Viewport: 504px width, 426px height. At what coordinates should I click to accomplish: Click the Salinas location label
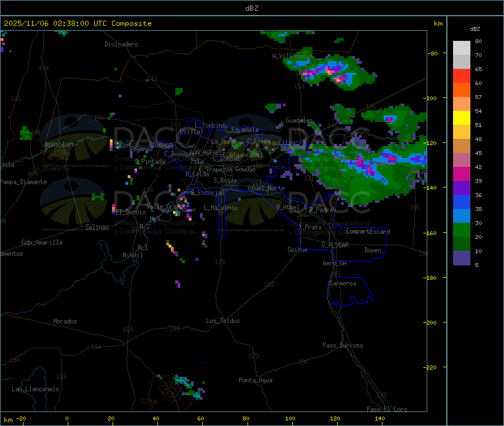tap(97, 227)
